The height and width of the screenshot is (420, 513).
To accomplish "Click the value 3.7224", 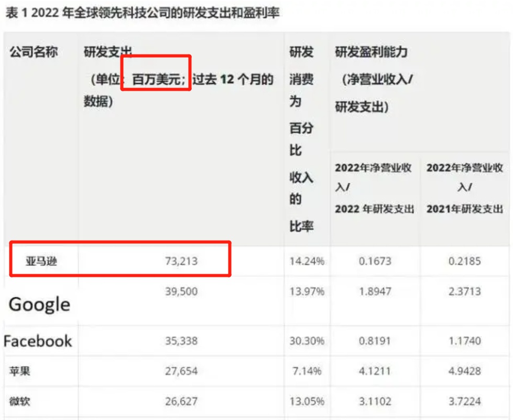I will [465, 401].
